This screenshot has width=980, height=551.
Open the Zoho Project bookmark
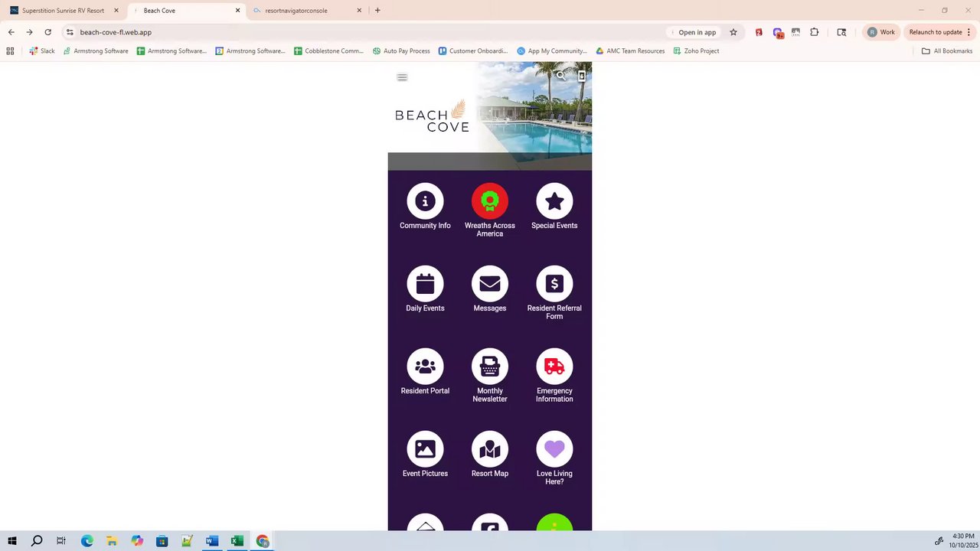(696, 51)
